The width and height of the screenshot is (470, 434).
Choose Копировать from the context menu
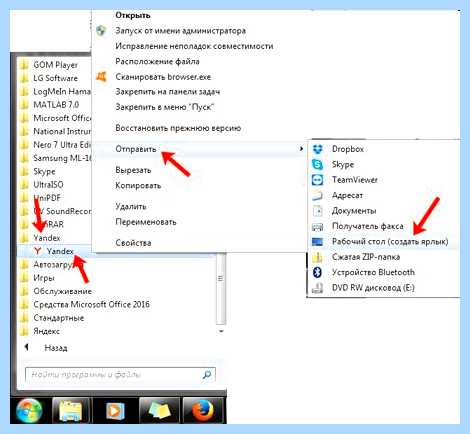click(138, 185)
